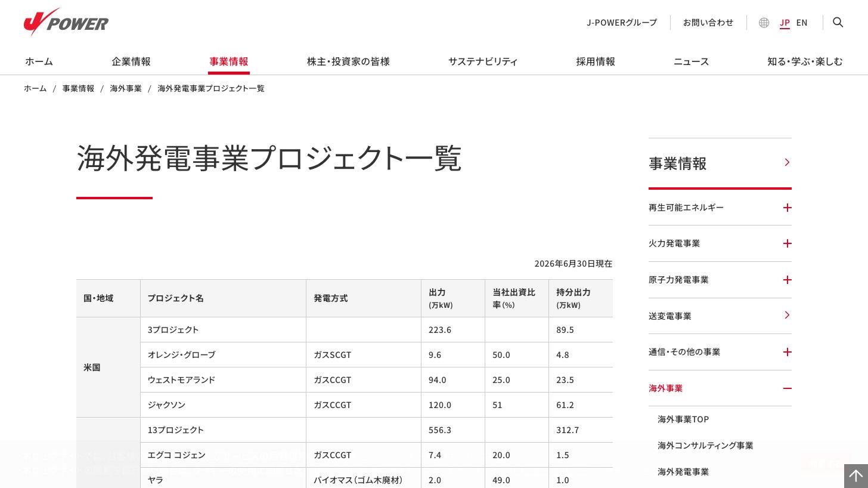Open 海外事業TOP sidebar link
This screenshot has height=488, width=868.
[x=683, y=419]
